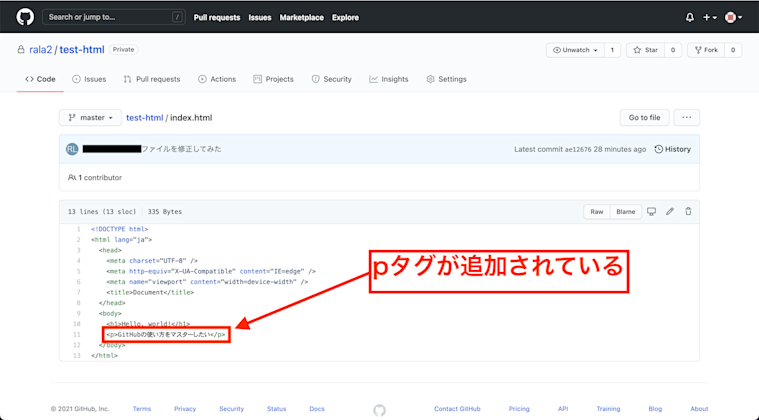
Task: Open the forks count 0
Action: click(733, 50)
